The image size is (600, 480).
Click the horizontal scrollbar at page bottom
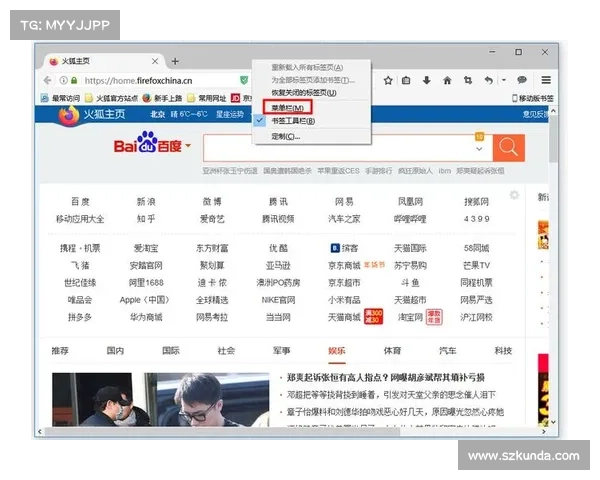click(x=300, y=432)
